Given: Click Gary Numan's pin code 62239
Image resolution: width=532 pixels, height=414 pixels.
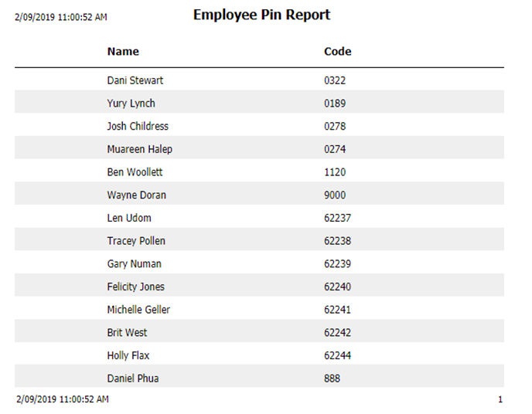Looking at the screenshot, I should (337, 264).
